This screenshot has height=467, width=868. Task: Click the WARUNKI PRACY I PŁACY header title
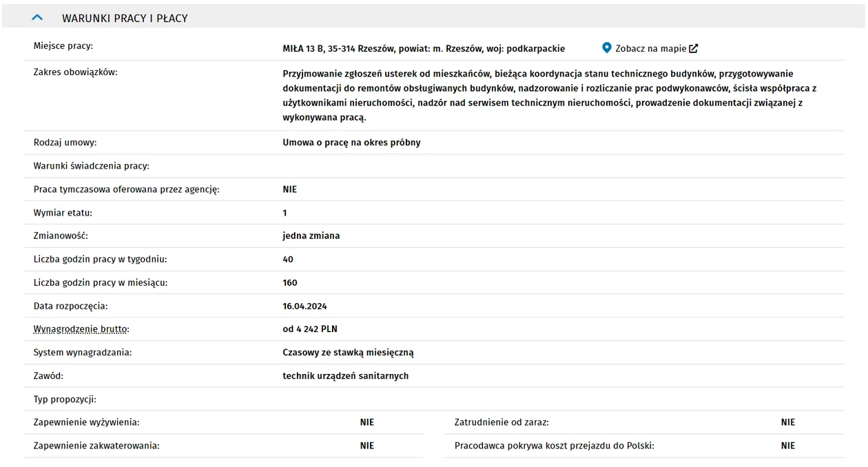125,19
